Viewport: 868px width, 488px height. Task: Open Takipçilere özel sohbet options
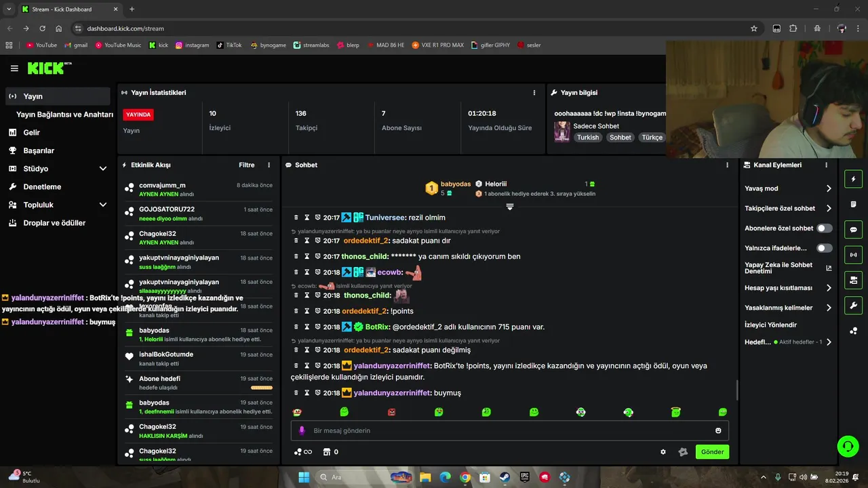788,209
